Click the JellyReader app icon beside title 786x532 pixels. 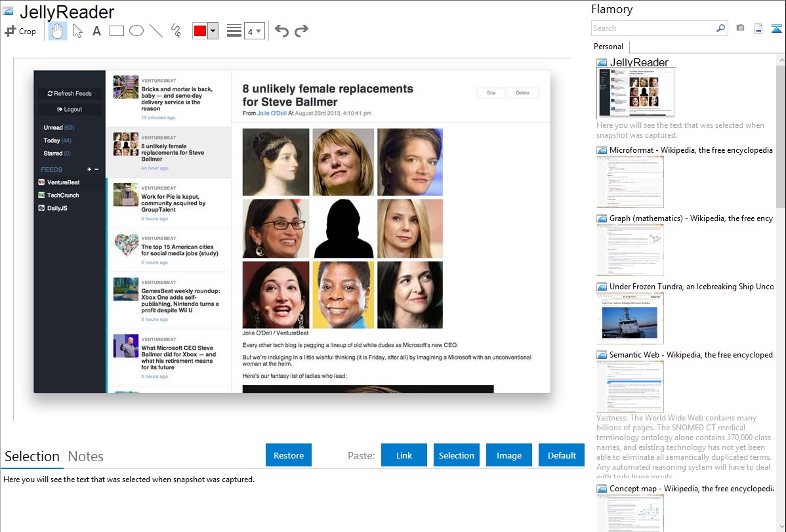[9, 11]
